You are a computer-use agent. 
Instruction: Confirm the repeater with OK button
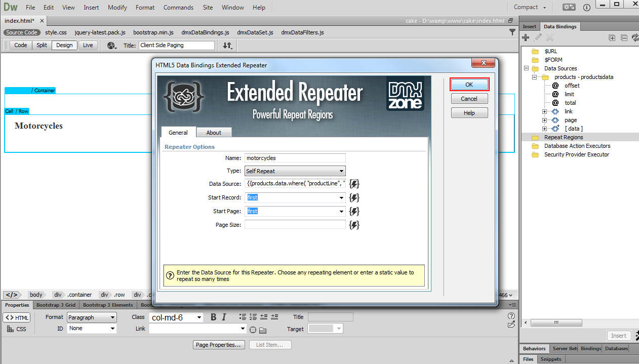(x=469, y=85)
